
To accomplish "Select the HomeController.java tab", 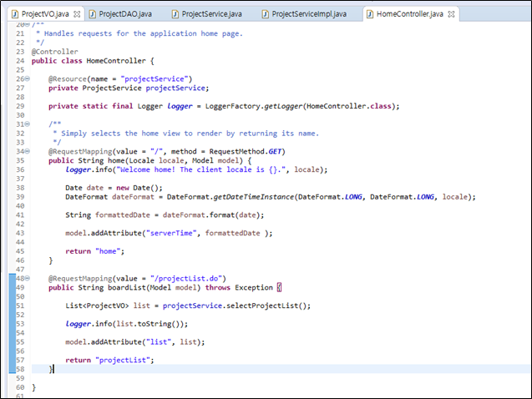I will (x=409, y=14).
